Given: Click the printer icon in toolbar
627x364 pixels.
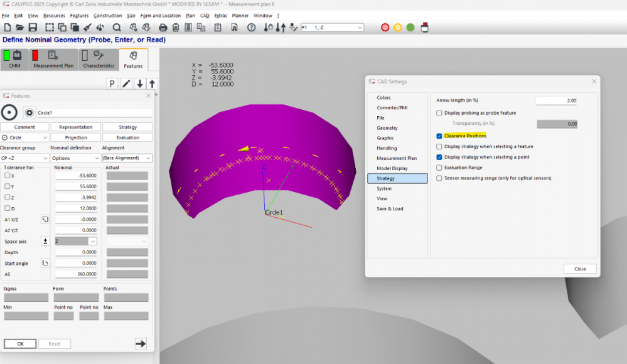Looking at the screenshot, I should pos(163,28).
